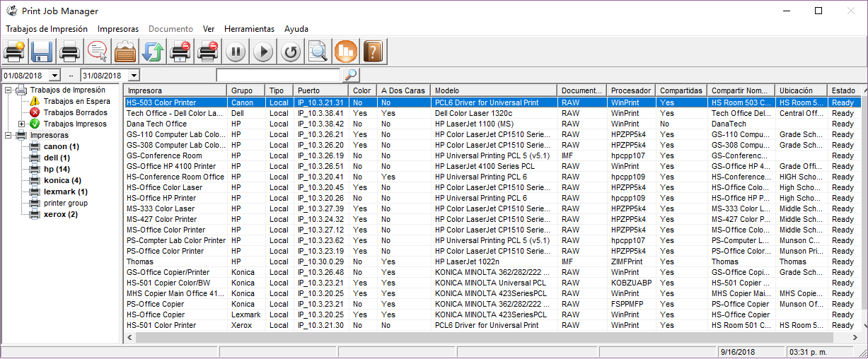This screenshot has width=868, height=359.
Task: Select the HS-Office Copier Lexmark row
Action: pos(493,314)
